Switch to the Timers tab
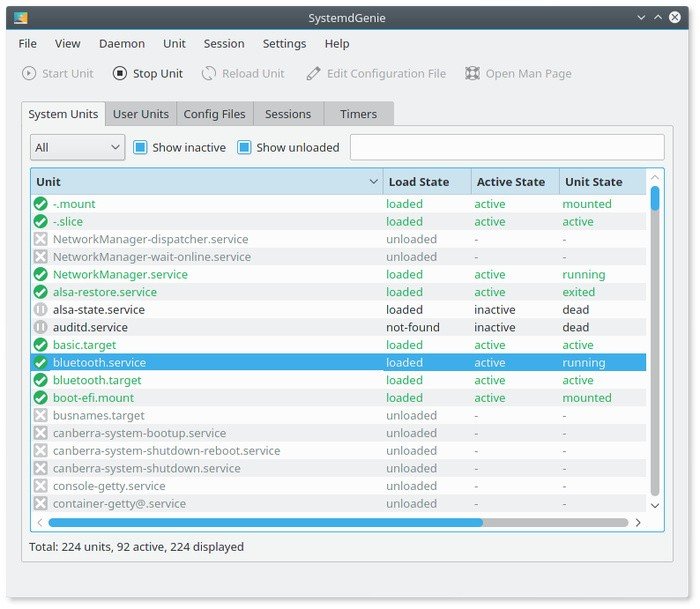The image size is (700, 609). (358, 114)
